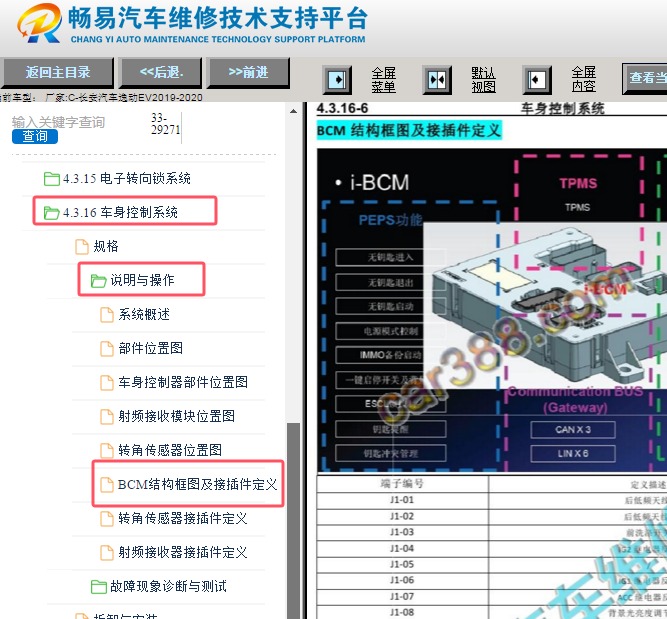The width and height of the screenshot is (667, 619).
Task: Click the page icon next to 规格
Action: tap(82, 246)
